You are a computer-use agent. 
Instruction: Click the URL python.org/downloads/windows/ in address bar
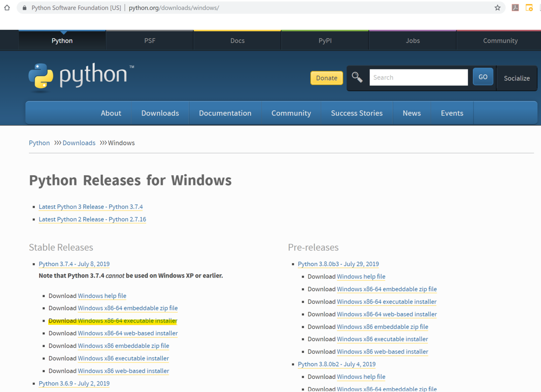point(174,8)
